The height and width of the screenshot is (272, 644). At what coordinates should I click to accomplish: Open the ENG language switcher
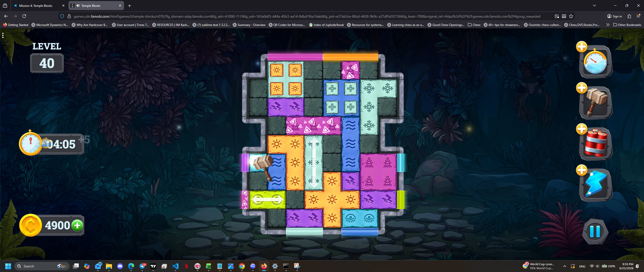(x=582, y=266)
